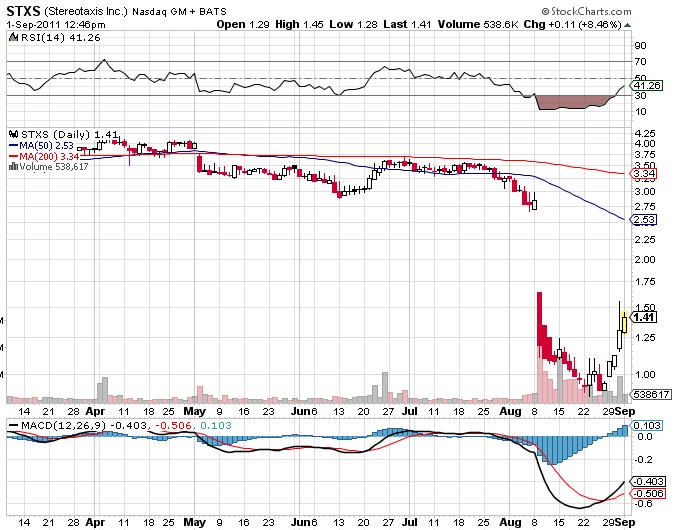Click the 'Last 1.41' value in header

point(407,24)
